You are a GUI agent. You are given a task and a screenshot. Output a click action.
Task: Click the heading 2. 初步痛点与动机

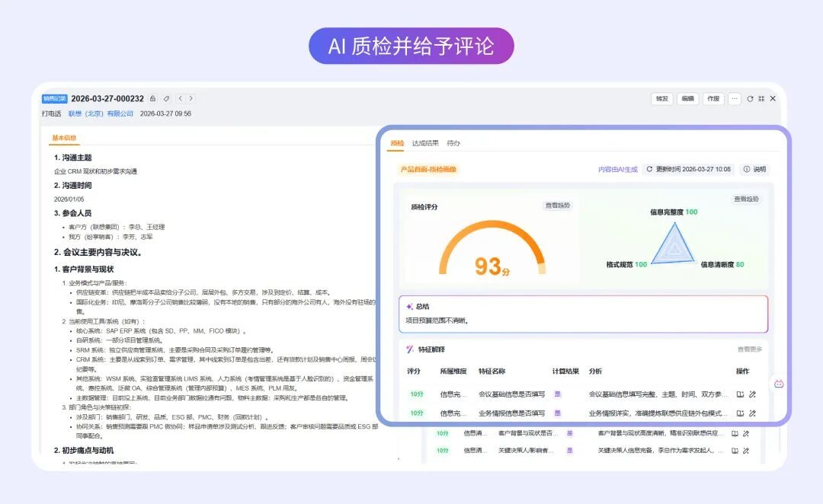tap(84, 451)
